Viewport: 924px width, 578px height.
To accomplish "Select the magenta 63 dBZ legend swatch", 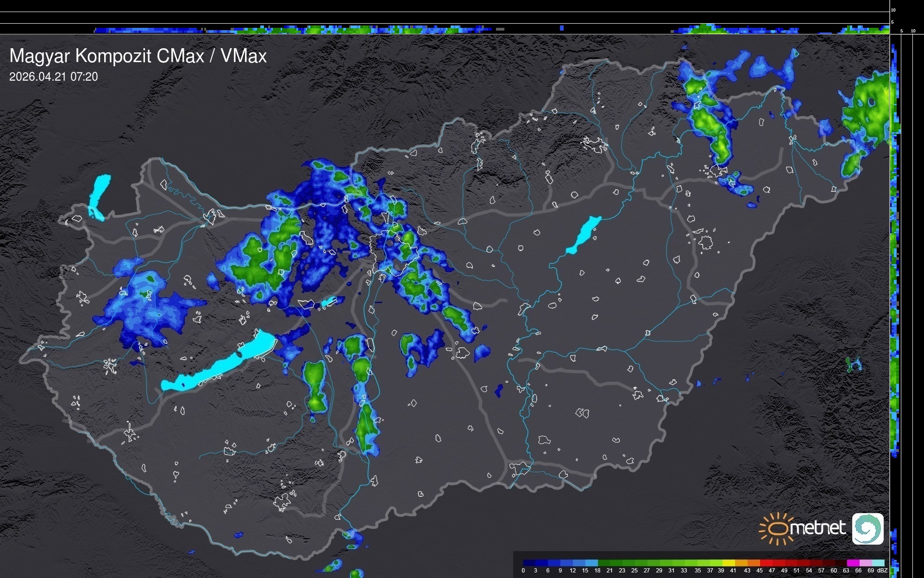I will [x=853, y=563].
